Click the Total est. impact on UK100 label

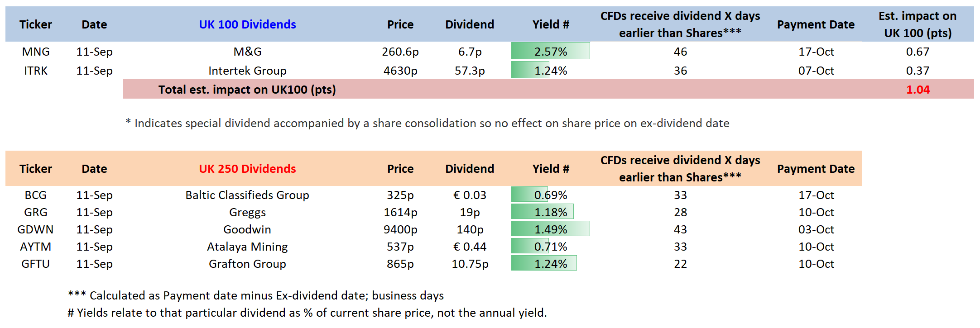(247, 90)
